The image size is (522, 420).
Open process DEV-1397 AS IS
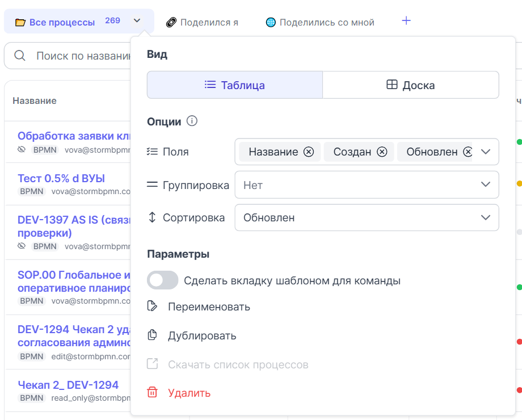pos(74,226)
